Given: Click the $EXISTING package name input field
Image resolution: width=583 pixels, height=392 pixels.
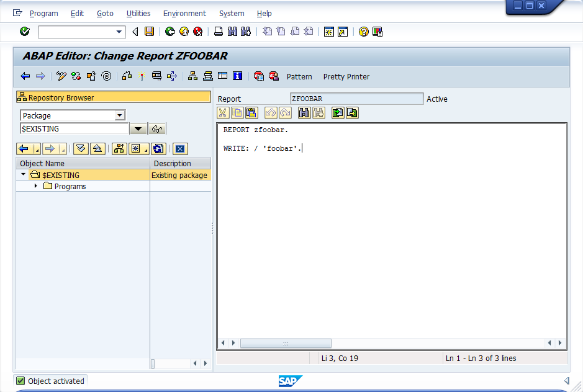Looking at the screenshot, I should click(75, 128).
